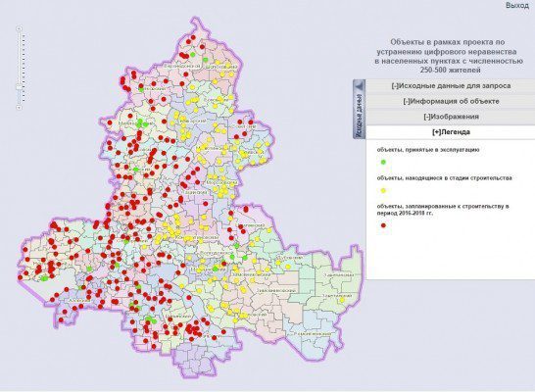Click the westernmost red marker on the map
The height and width of the screenshot is (392, 535).
[21, 277]
